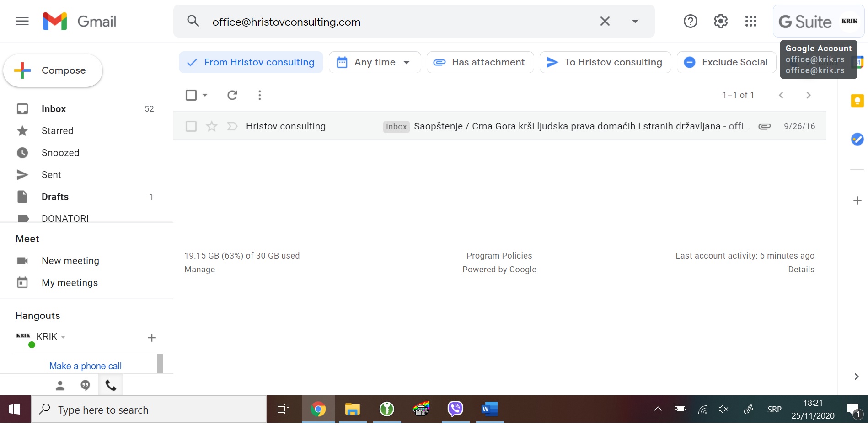This screenshot has height=426, width=868.
Task: Tick the checkbox for Hristov consulting email
Action: (x=191, y=126)
